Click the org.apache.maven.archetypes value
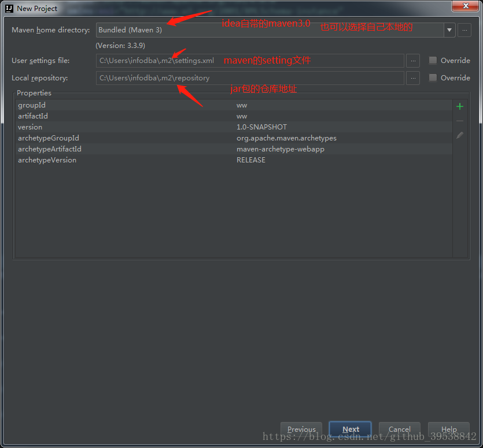The height and width of the screenshot is (448, 483). pyautogui.click(x=286, y=138)
